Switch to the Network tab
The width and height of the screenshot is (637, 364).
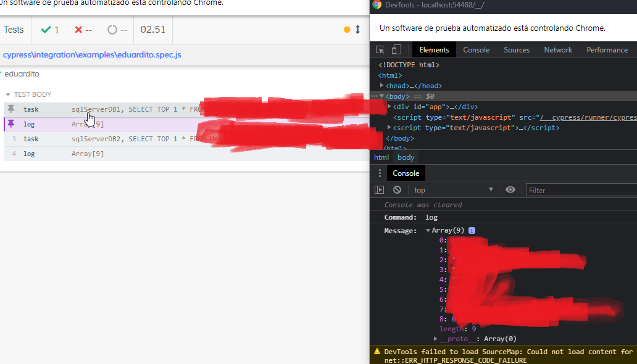click(557, 50)
